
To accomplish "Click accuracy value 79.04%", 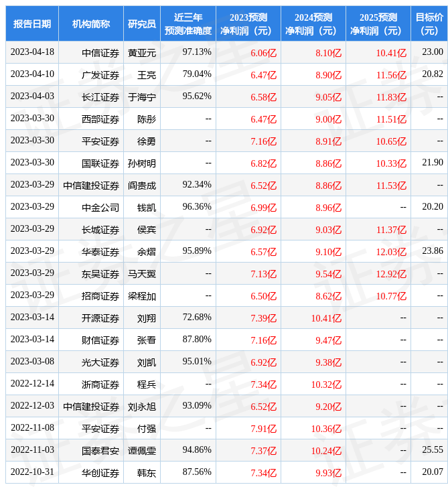I will [197, 74].
